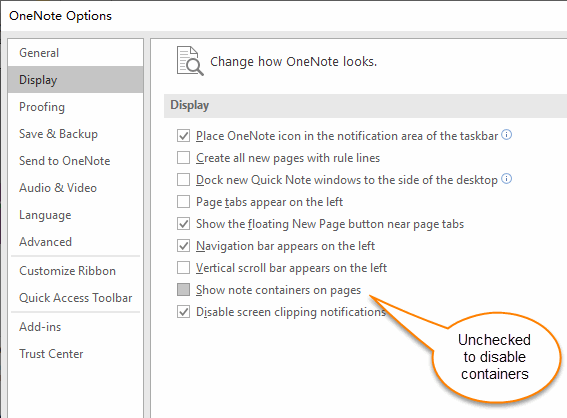Viewport: 567px width, 418px height.
Task: Click the page magnifier icon in header
Action: pyautogui.click(x=190, y=61)
